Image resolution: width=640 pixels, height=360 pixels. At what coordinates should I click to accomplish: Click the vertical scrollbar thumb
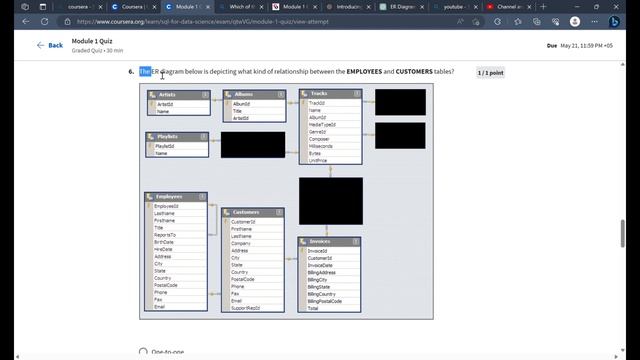[622, 233]
